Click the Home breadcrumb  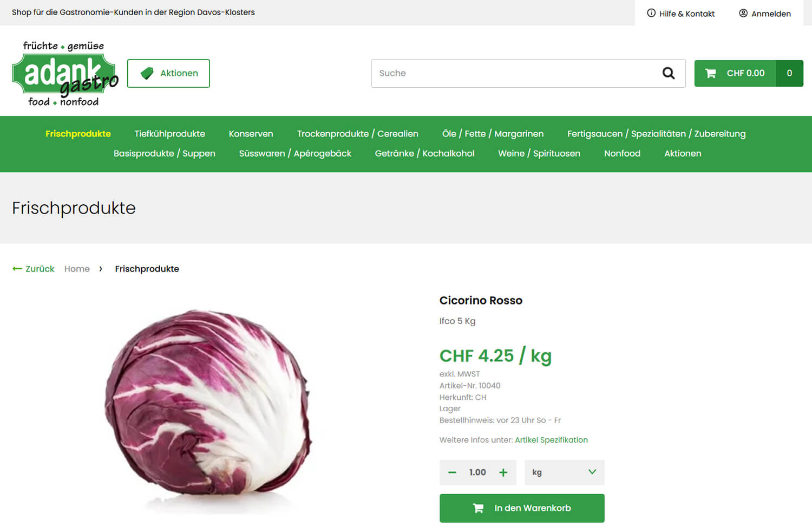coord(77,269)
